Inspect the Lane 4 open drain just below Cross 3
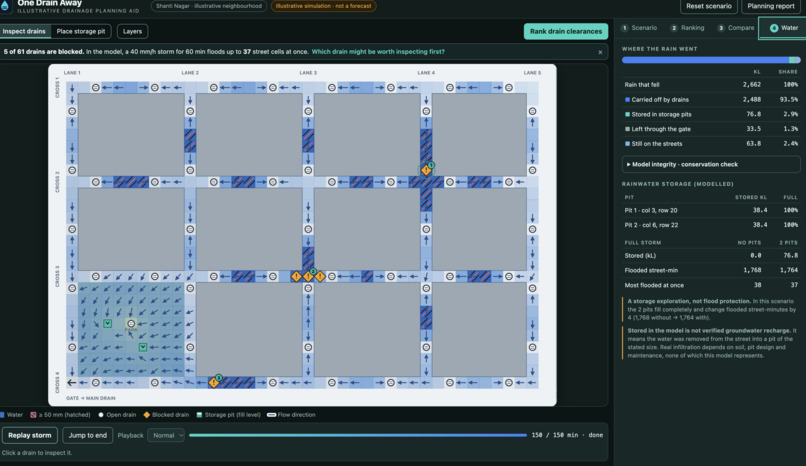The image size is (806, 466). (x=426, y=288)
